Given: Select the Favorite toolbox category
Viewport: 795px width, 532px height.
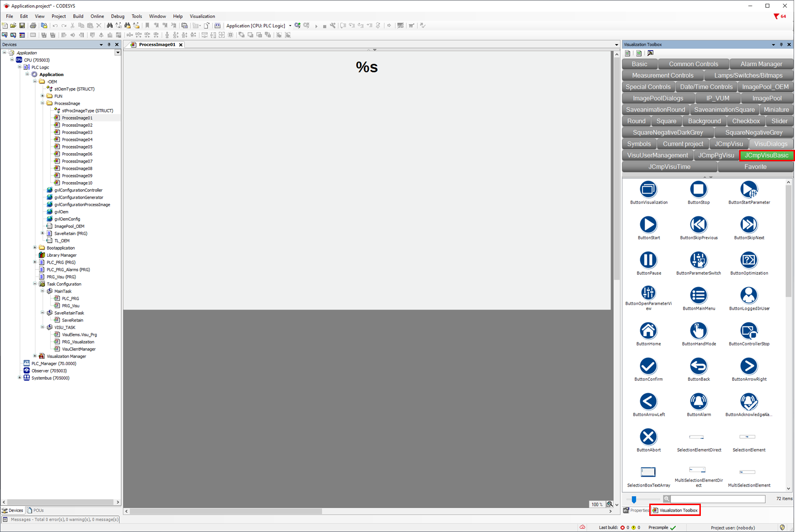Looking at the screenshot, I should coord(755,166).
